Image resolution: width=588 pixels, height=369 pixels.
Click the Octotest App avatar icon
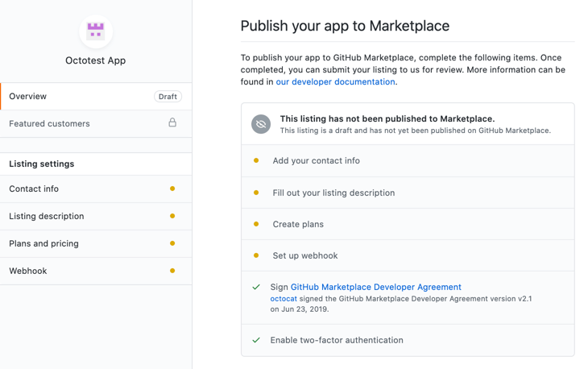click(96, 31)
